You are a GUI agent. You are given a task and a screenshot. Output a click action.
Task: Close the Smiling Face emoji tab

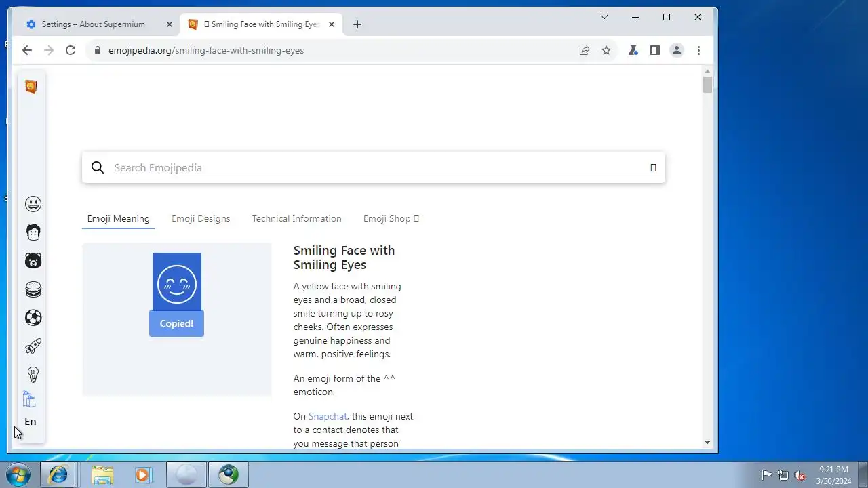coord(332,24)
